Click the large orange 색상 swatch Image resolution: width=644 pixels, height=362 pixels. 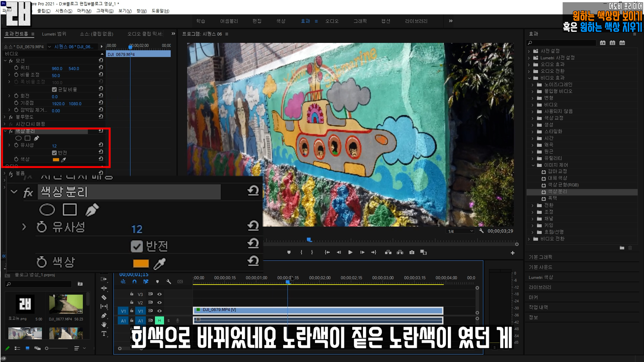[x=141, y=264]
